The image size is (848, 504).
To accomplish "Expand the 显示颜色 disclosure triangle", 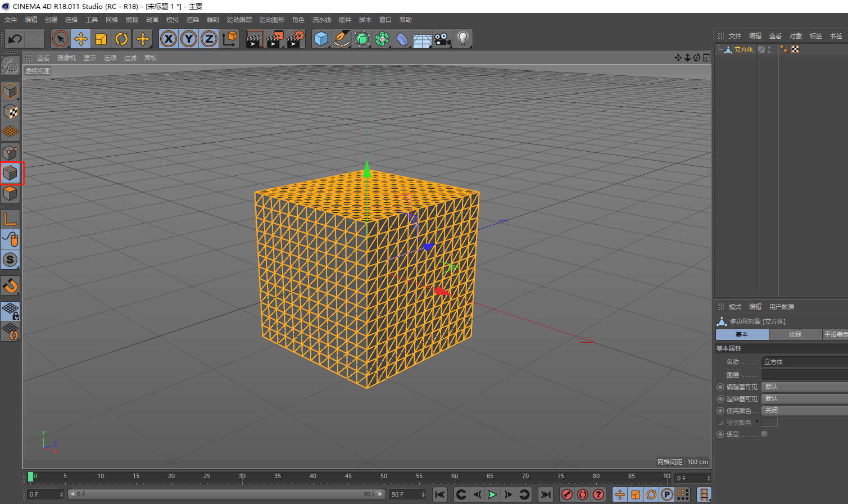I will 758,421.
